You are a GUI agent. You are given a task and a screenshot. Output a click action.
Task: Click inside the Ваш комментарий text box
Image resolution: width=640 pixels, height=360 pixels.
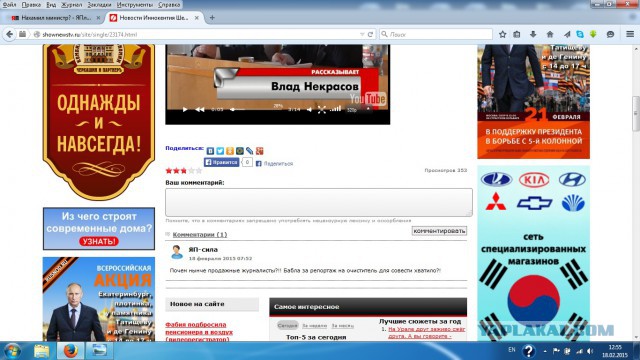(x=319, y=202)
